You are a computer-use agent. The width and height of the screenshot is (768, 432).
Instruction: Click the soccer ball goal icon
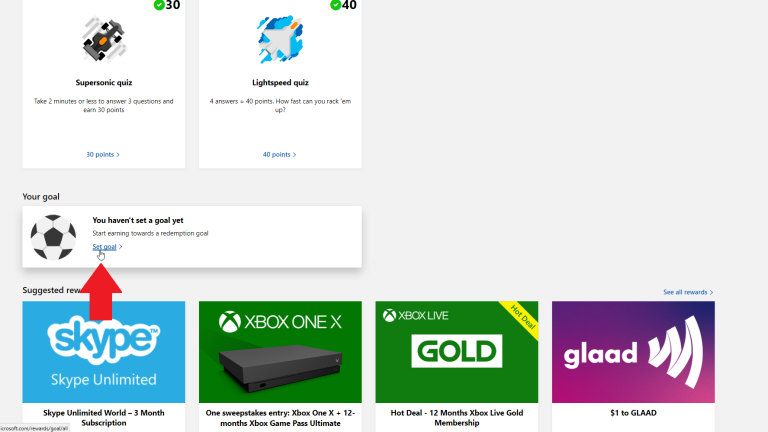click(x=53, y=237)
